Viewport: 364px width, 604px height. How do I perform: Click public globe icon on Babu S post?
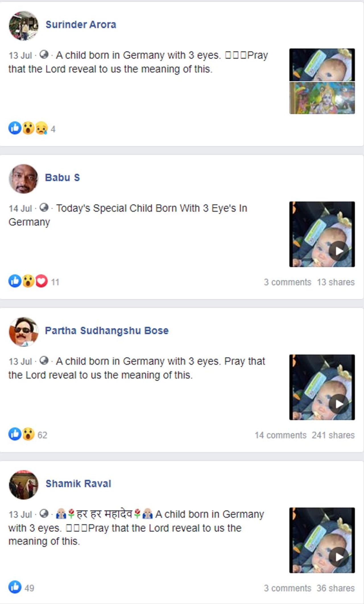(44, 208)
